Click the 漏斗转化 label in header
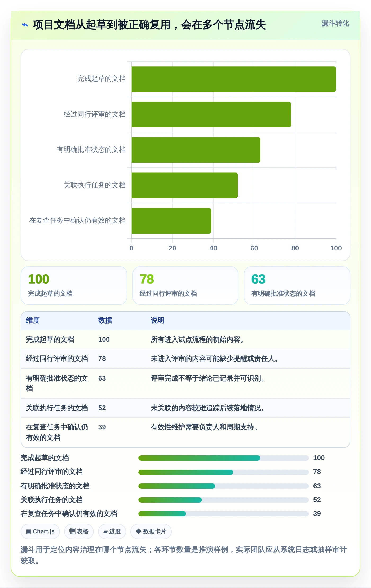This screenshot has width=371, height=588. pyautogui.click(x=335, y=23)
